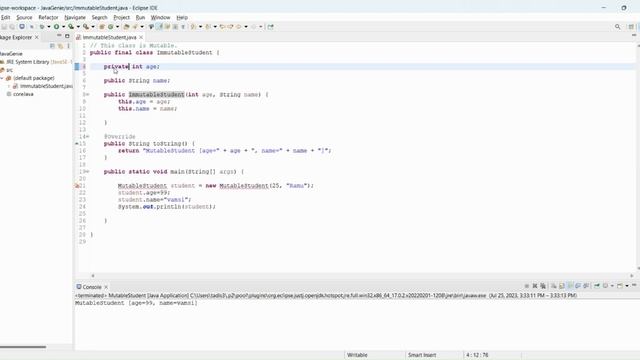Click the Previous Annotation toolbar icon

coord(208,27)
